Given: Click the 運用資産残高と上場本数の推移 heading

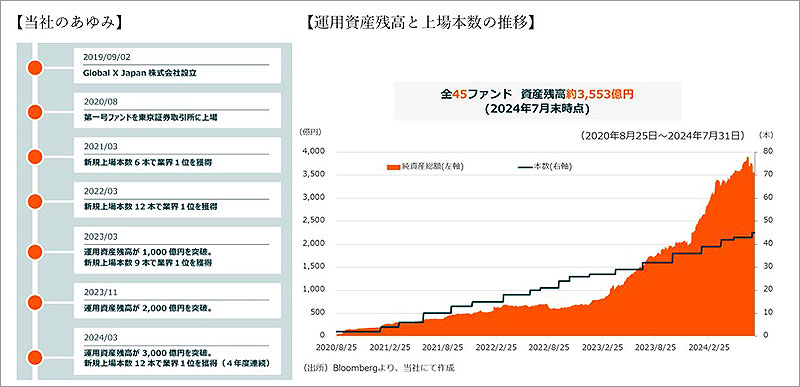Looking at the screenshot, I should pos(420,24).
